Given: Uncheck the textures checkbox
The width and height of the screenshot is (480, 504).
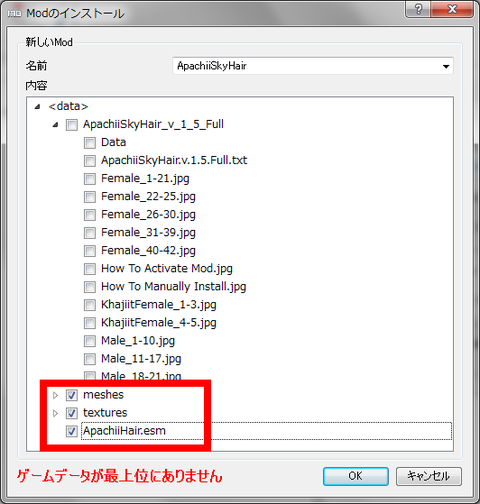Looking at the screenshot, I should [x=72, y=413].
